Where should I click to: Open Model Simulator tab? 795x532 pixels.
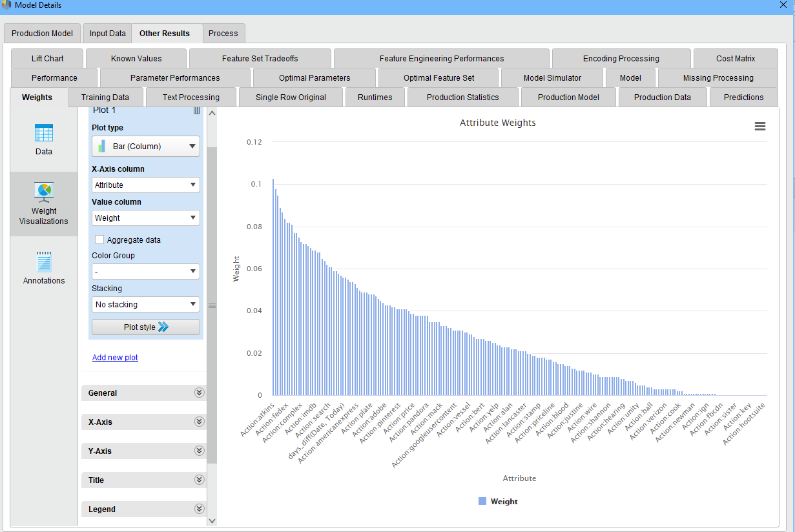(x=552, y=78)
